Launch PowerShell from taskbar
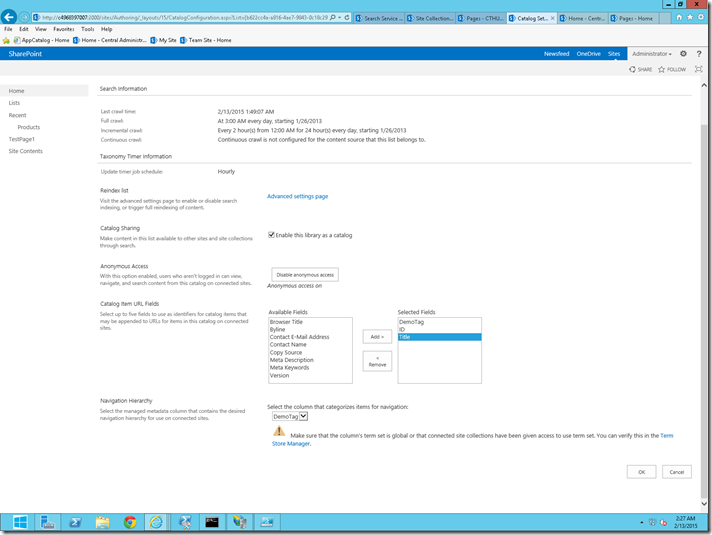The width and height of the screenshot is (712, 535). tap(75, 522)
